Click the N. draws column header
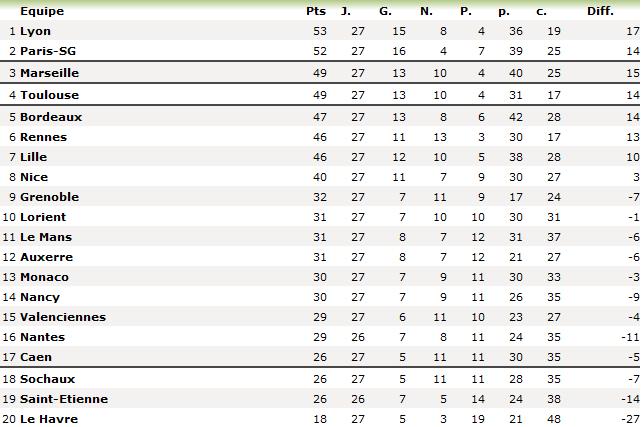The height and width of the screenshot is (427, 641). [426, 11]
